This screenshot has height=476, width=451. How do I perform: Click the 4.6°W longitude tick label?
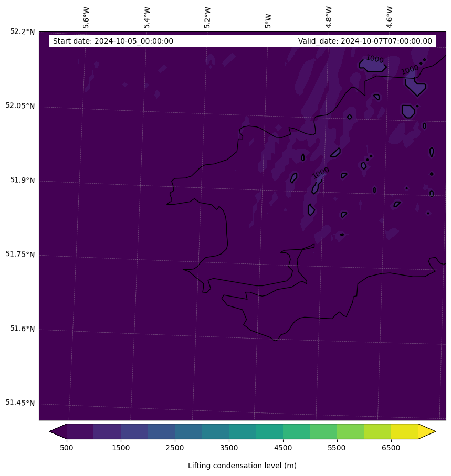pyautogui.click(x=390, y=17)
